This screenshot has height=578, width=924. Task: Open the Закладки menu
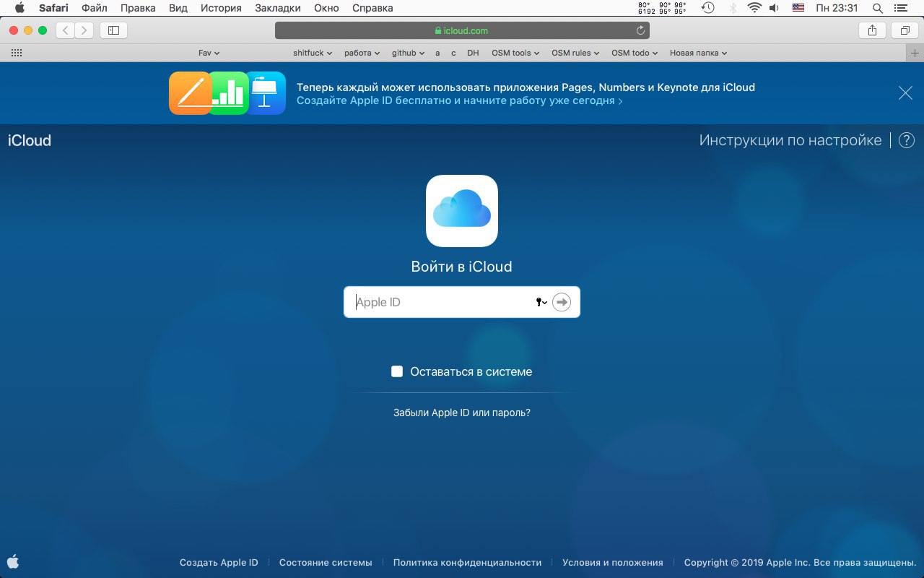[278, 8]
